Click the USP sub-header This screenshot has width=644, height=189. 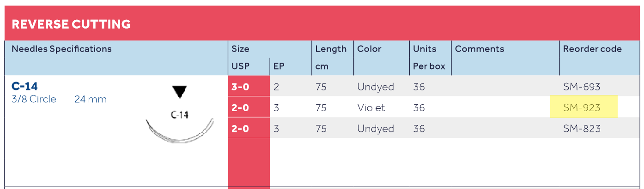pos(240,66)
